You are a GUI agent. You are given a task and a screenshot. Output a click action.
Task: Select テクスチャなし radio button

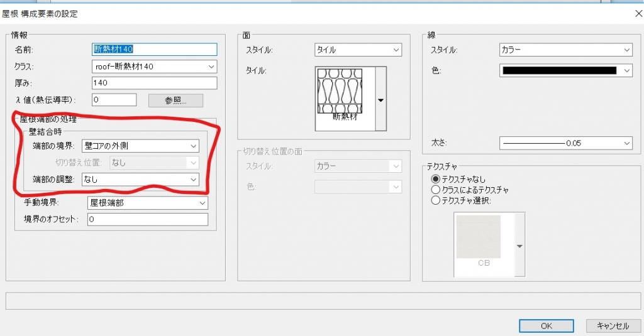point(435,179)
